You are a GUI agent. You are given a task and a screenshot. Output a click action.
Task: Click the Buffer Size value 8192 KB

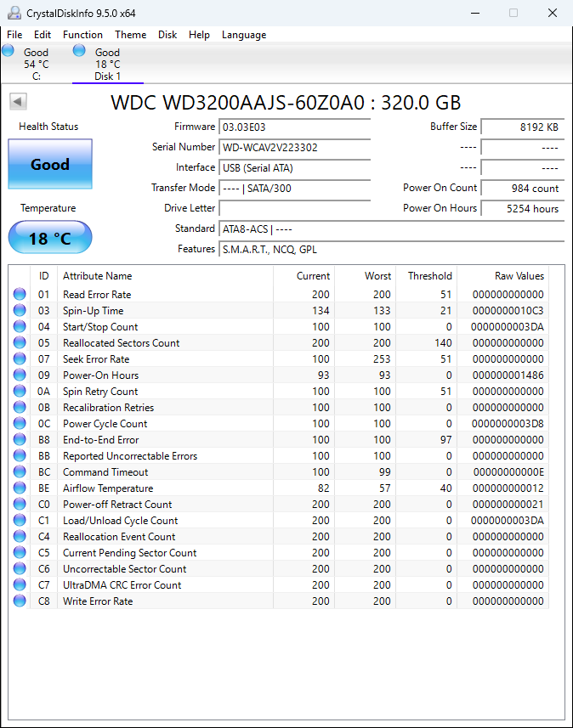pos(522,127)
